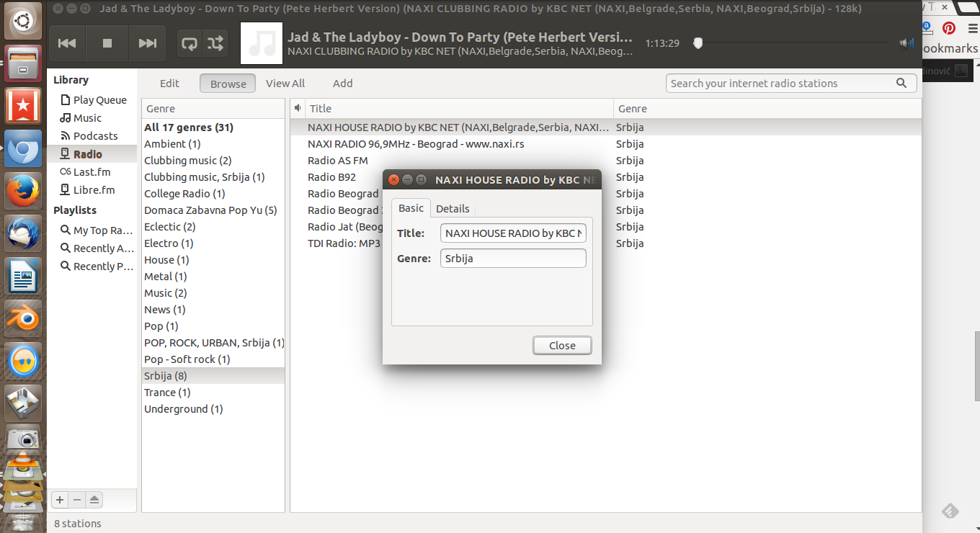
Task: Click Add to add a station
Action: click(343, 84)
